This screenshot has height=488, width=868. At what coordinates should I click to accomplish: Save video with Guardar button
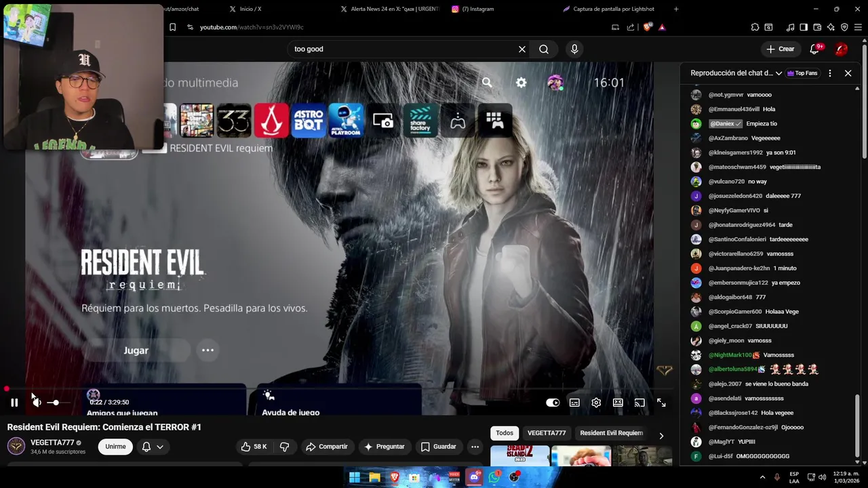[x=438, y=447]
